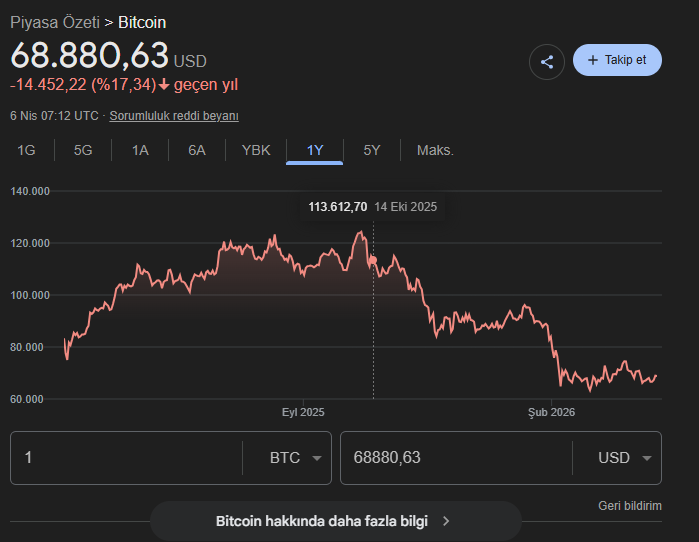Click the 60.000 y-axis label

click(27, 399)
